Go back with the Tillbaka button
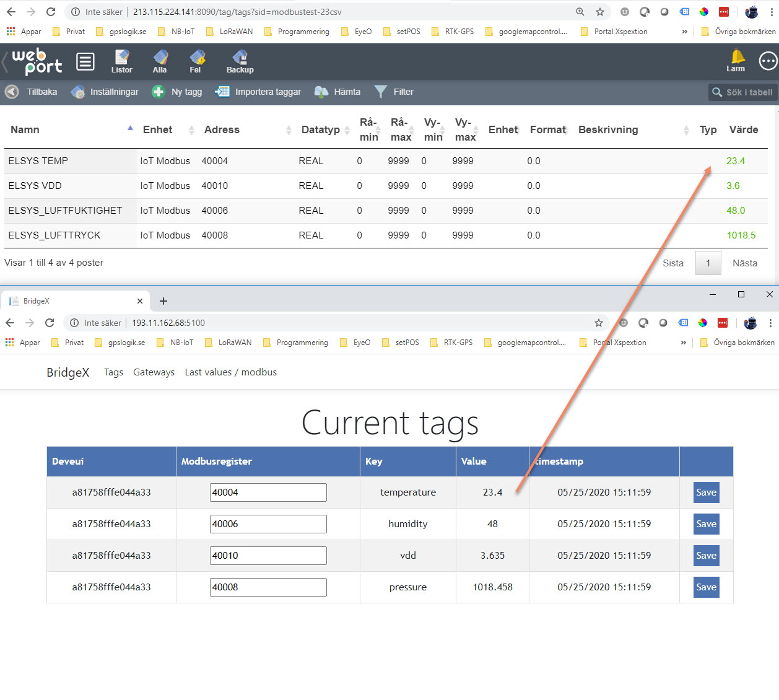Viewport: 779px width, 700px height. 31,92
